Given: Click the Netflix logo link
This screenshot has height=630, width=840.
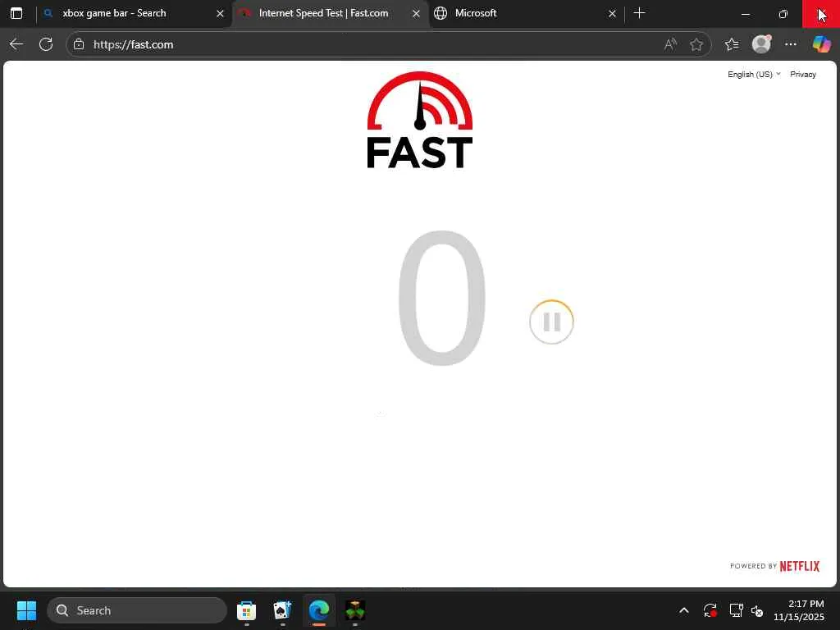Looking at the screenshot, I should 799,566.
